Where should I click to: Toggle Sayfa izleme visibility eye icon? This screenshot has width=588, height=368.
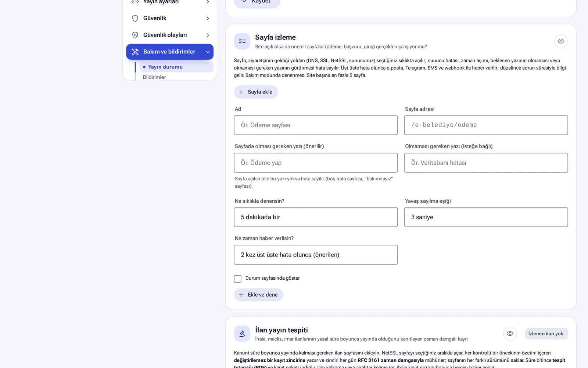(561, 41)
